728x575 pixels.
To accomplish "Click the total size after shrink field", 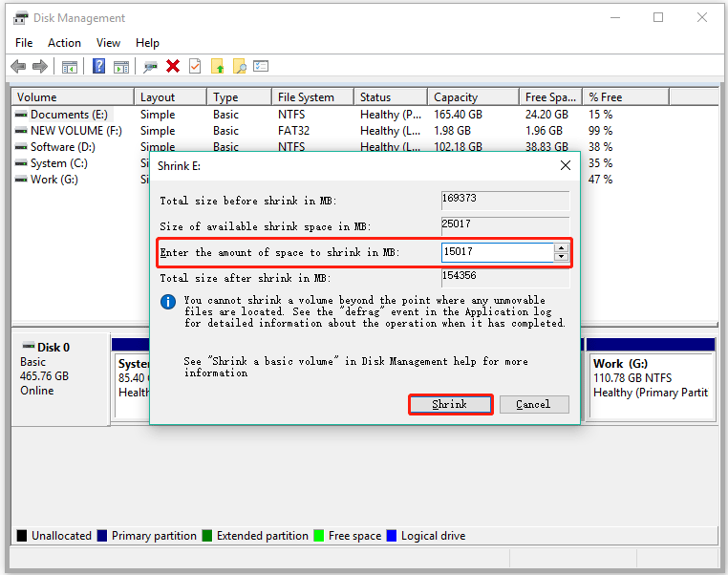I will 505,278.
